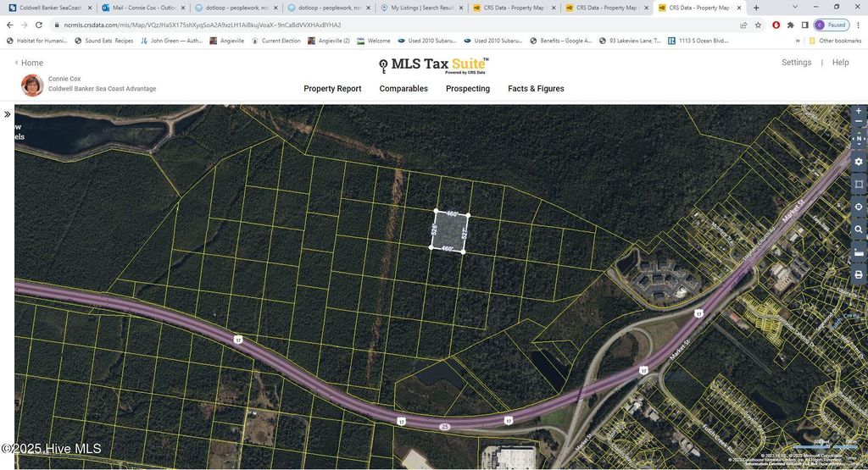
Task: Zoom in on the map with plus button
Action: pos(858,111)
